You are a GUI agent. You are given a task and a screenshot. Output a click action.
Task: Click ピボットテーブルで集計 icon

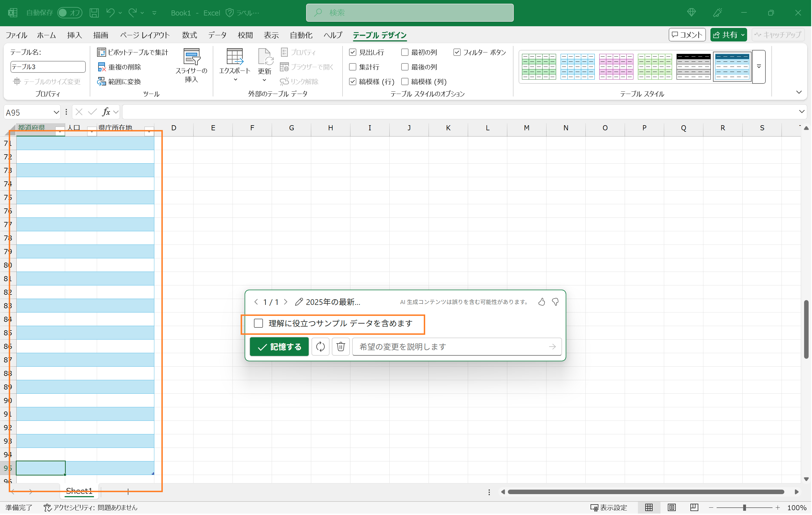pyautogui.click(x=102, y=52)
